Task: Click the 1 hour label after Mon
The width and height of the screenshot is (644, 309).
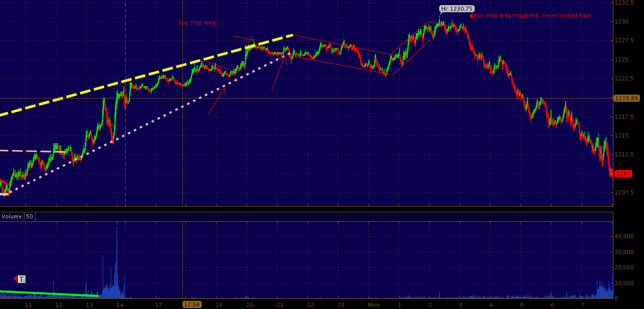Action: click(x=400, y=305)
